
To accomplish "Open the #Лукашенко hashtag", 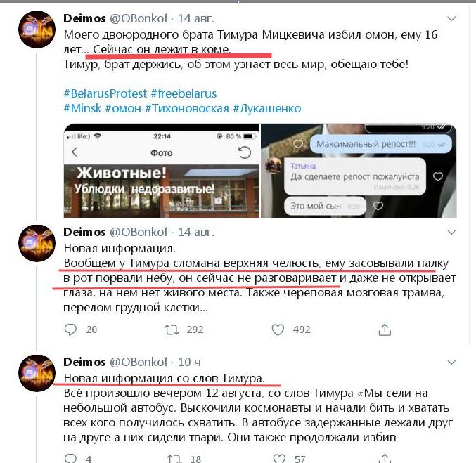I will [267, 108].
